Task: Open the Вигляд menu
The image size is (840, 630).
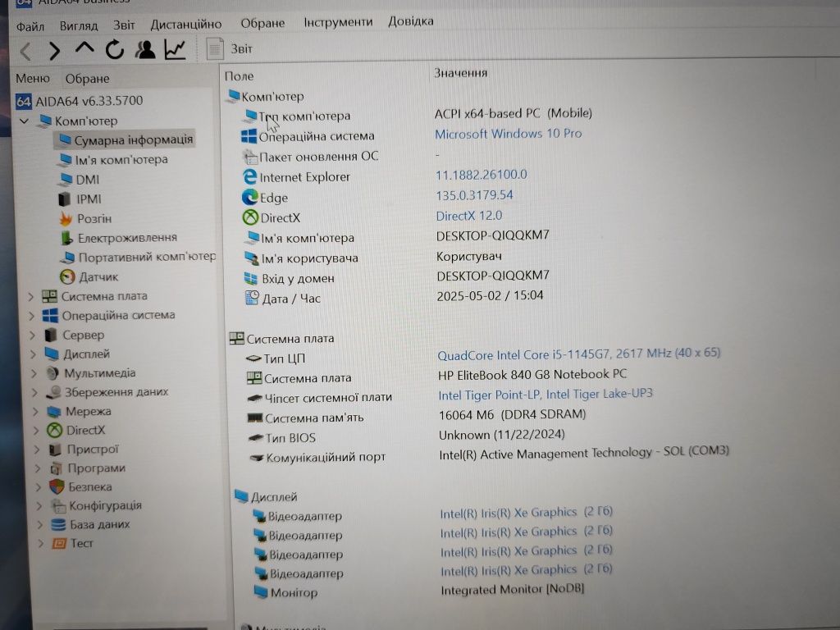Action: (78, 25)
